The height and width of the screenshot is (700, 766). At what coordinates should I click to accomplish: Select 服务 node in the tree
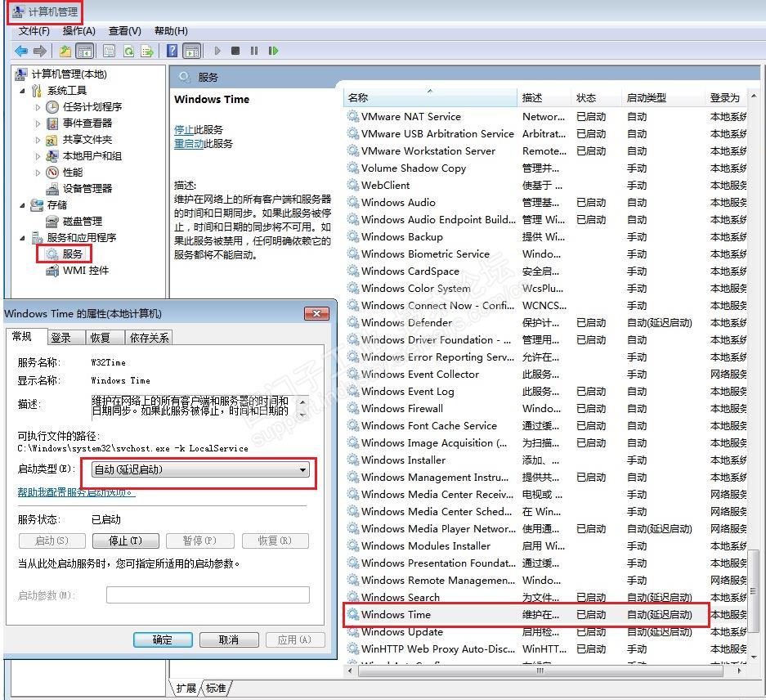point(72,254)
